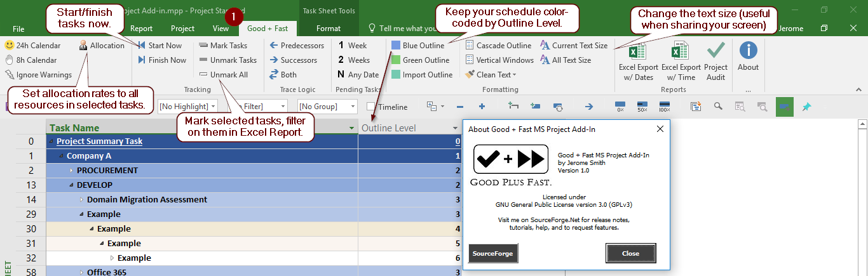Image resolution: width=868 pixels, height=276 pixels.
Task: Run the Project Audit report
Action: click(x=716, y=61)
